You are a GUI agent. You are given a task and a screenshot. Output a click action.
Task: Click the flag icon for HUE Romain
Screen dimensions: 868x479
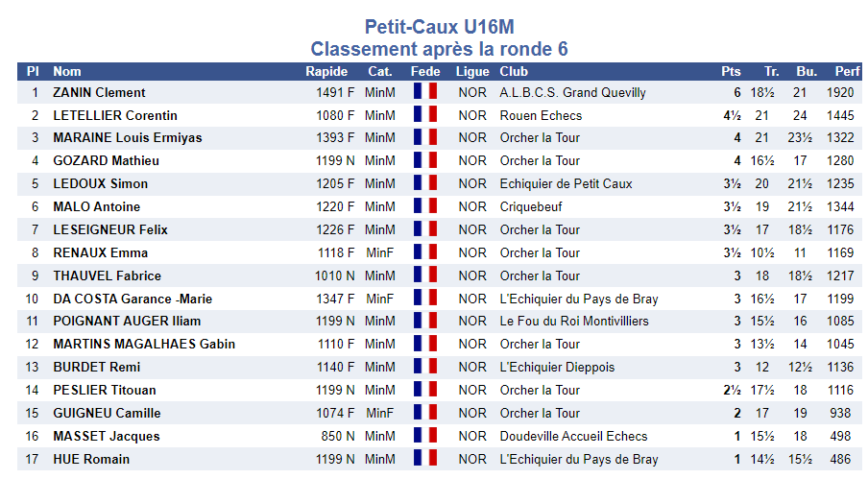[424, 459]
